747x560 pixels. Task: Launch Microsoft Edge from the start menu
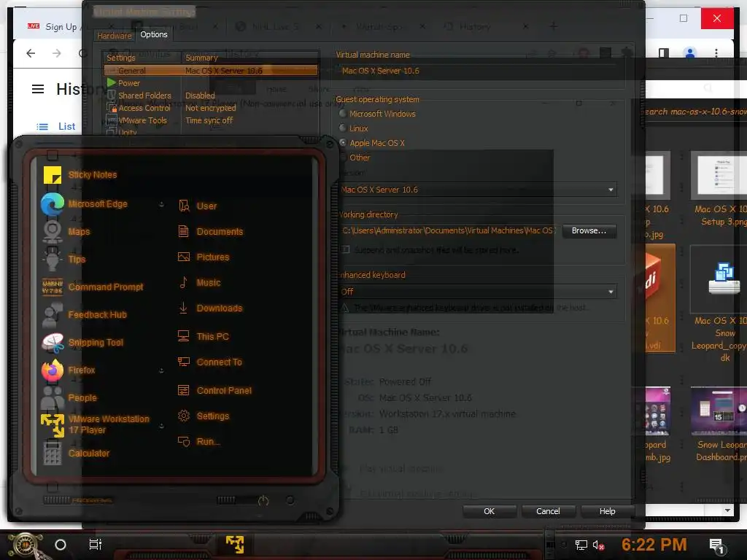click(85, 204)
